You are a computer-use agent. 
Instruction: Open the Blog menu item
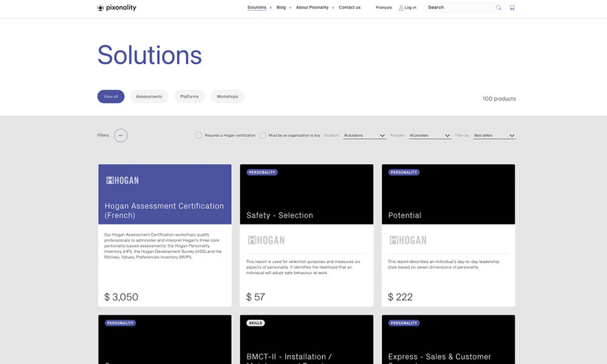click(280, 7)
